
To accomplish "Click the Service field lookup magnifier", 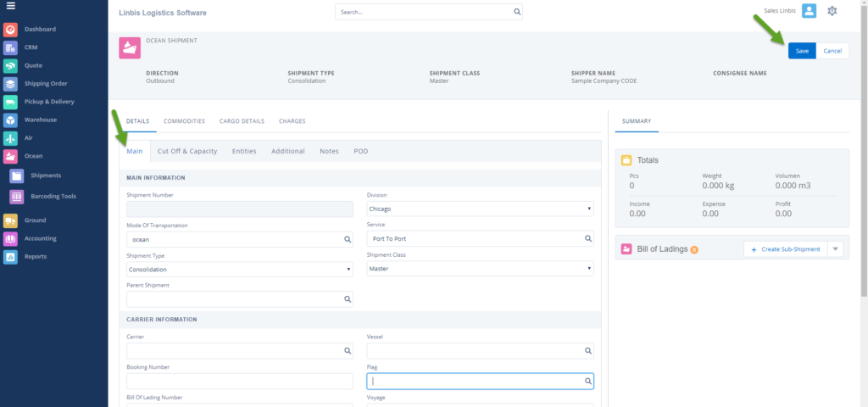I will click(588, 238).
